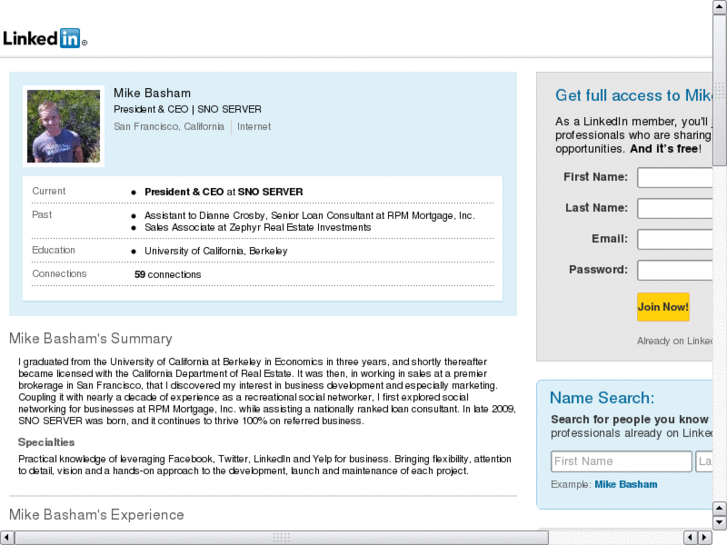Click the horizontal scrollbar thumb
The image size is (727, 545).
coord(281,537)
